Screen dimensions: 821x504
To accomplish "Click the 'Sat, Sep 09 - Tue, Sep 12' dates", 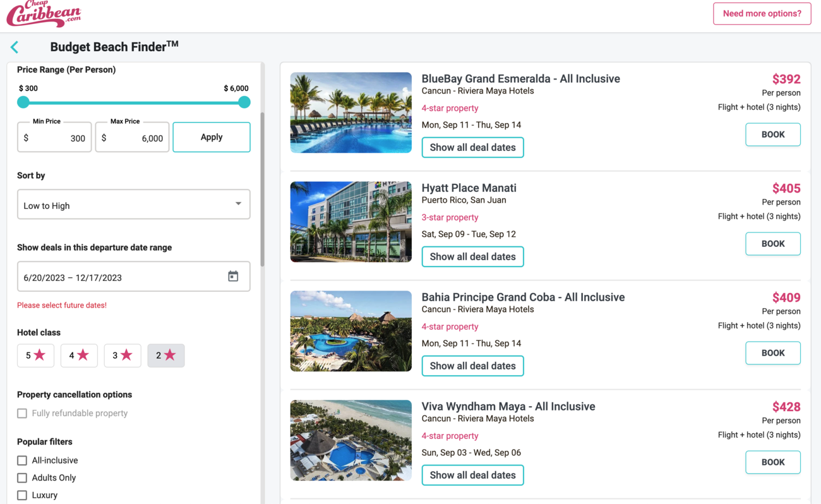I will 469,234.
